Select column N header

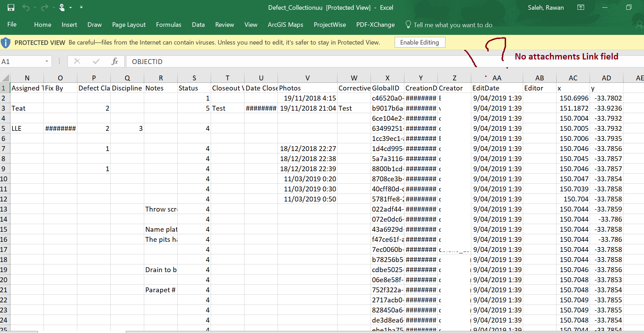27,78
